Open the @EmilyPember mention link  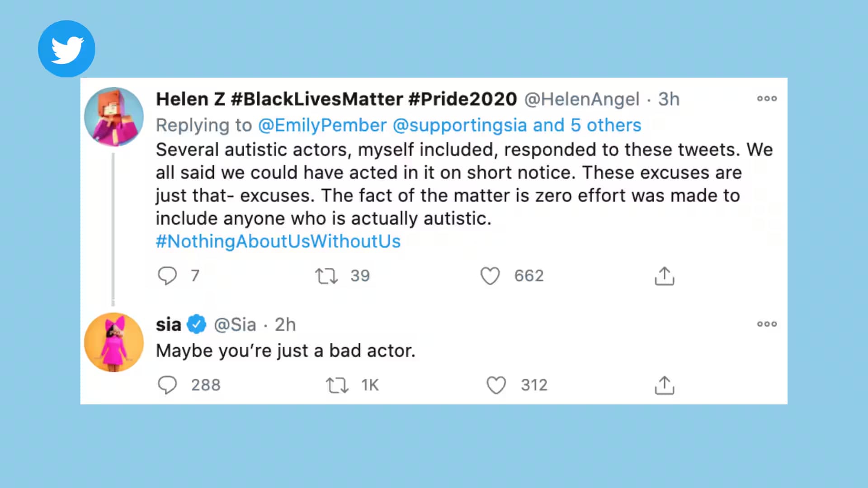pos(322,125)
